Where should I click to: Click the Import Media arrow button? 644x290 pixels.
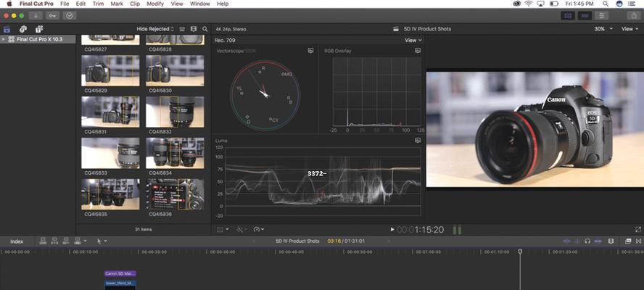point(36,16)
